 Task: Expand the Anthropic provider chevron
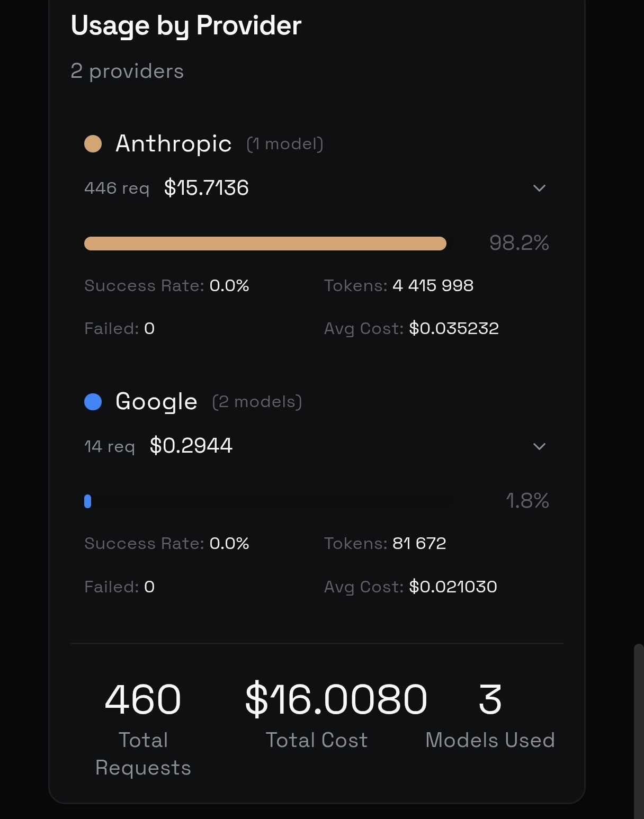539,188
